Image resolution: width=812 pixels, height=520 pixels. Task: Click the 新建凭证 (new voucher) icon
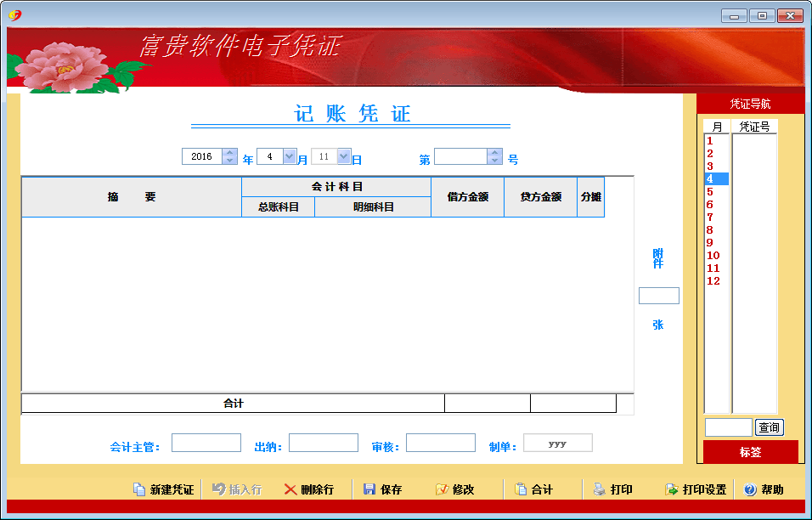tap(139, 489)
